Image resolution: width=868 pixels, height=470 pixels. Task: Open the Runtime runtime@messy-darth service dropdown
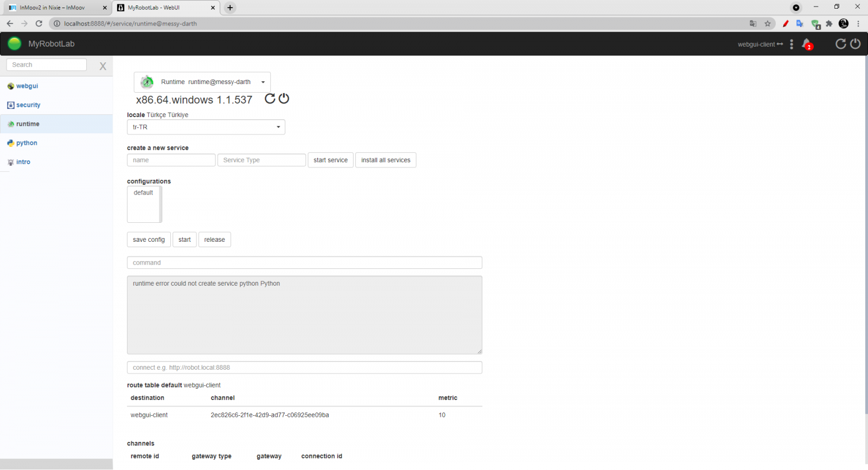click(x=202, y=82)
